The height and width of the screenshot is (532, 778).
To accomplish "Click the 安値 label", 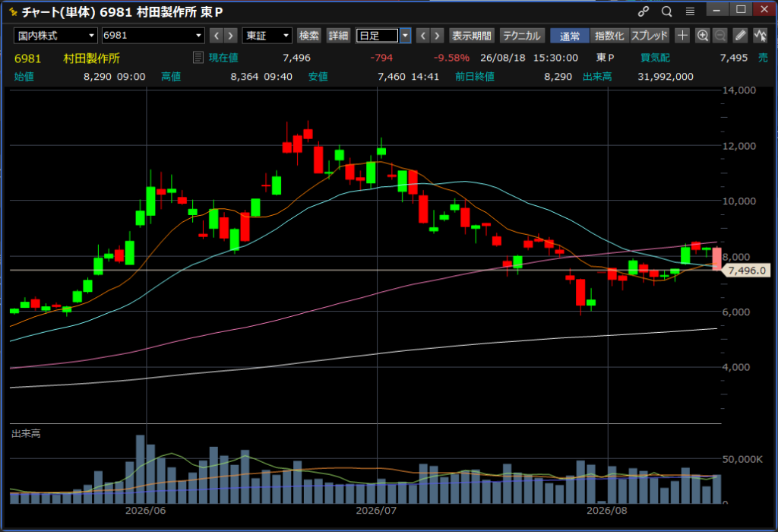I will pyautogui.click(x=318, y=77).
